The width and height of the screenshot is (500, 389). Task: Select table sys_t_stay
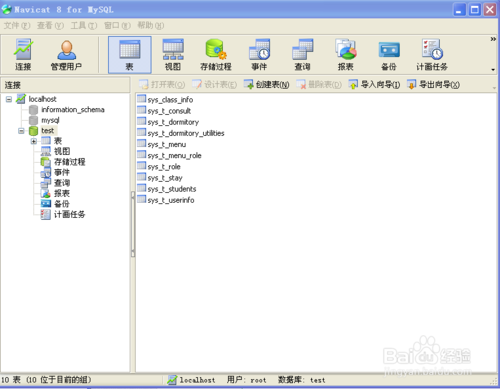tap(165, 178)
